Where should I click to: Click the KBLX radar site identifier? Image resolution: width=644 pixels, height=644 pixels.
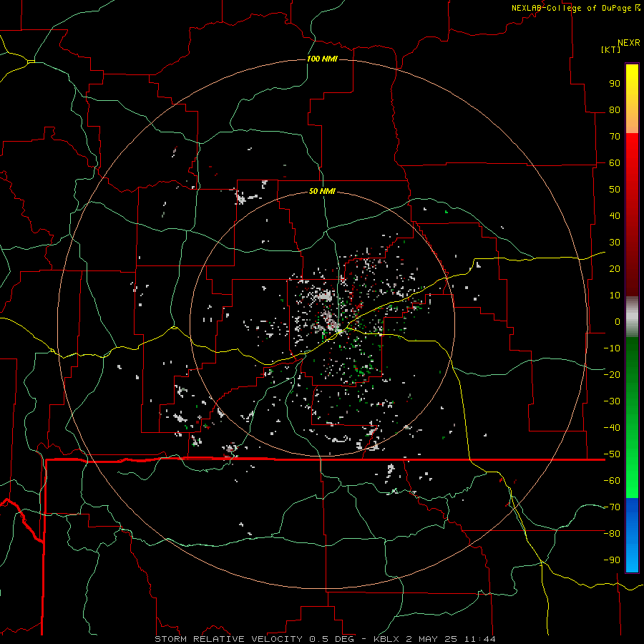pyautogui.click(x=386, y=639)
